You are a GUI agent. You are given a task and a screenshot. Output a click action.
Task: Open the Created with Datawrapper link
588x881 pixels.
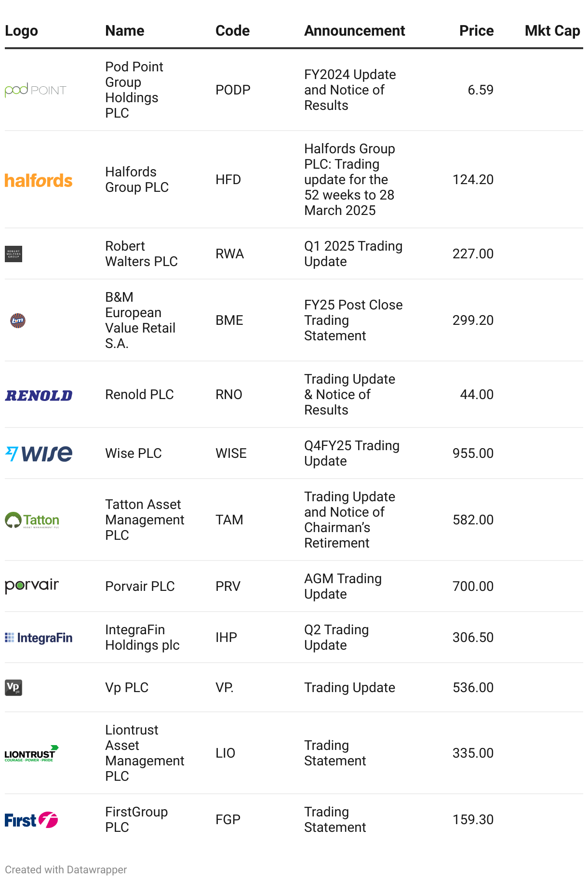pyautogui.click(x=66, y=869)
